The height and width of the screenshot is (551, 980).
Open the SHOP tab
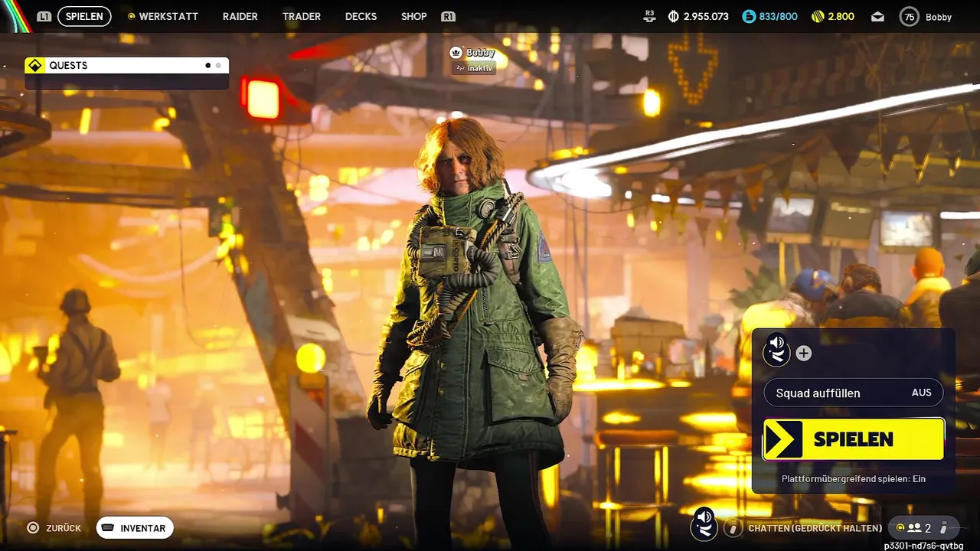click(414, 16)
